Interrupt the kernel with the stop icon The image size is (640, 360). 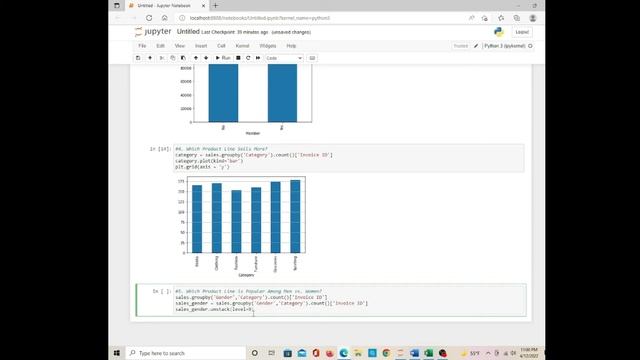238,58
